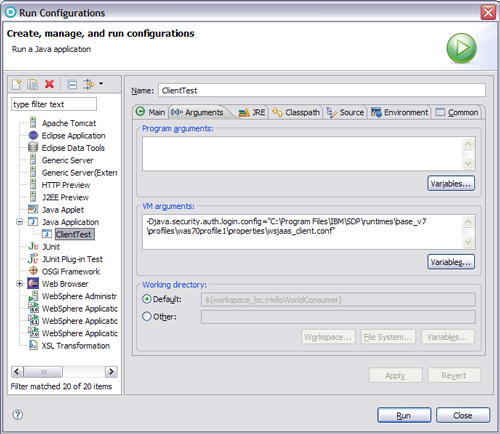Screen dimensions: 500x434
Task: Click the J2EE Preview icon
Action: [33, 197]
